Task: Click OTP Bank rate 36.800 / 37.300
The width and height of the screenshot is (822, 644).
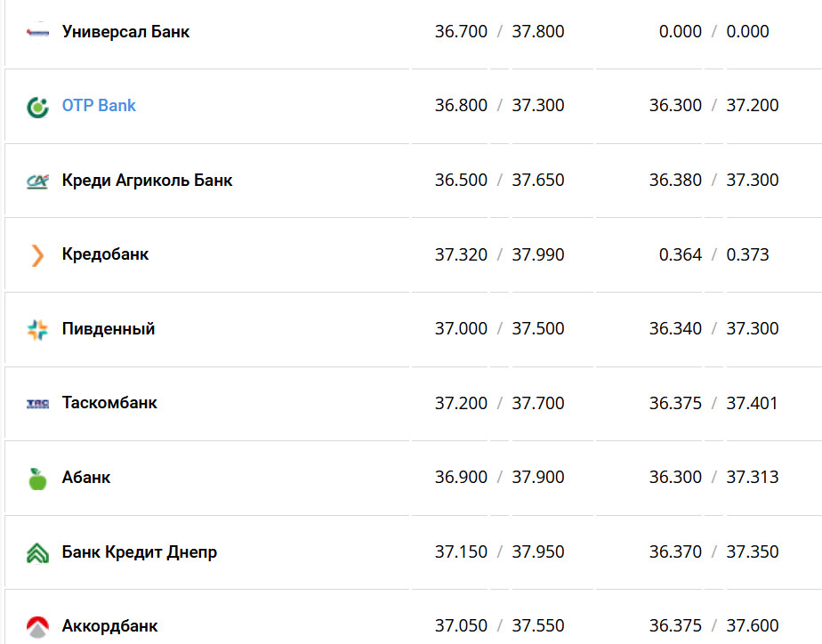Action: point(499,106)
